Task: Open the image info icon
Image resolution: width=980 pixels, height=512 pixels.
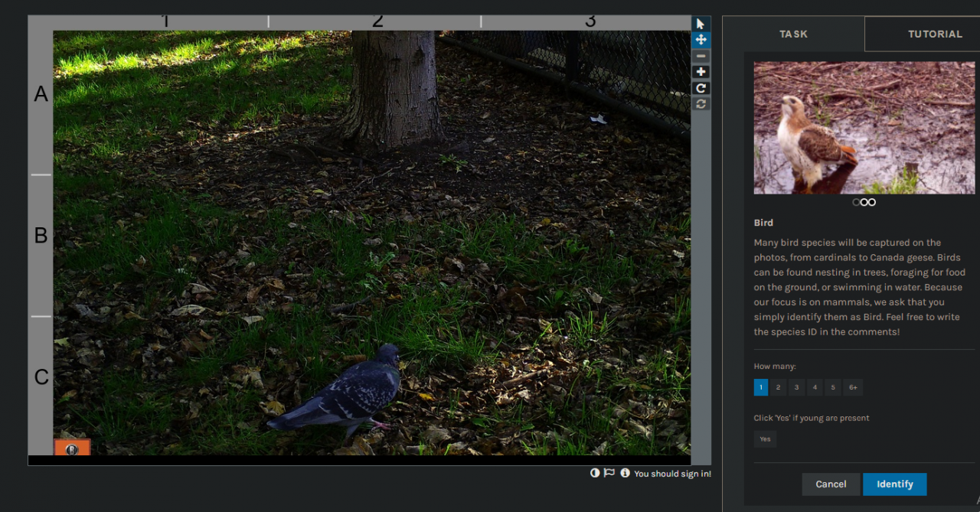Action: pos(625,473)
